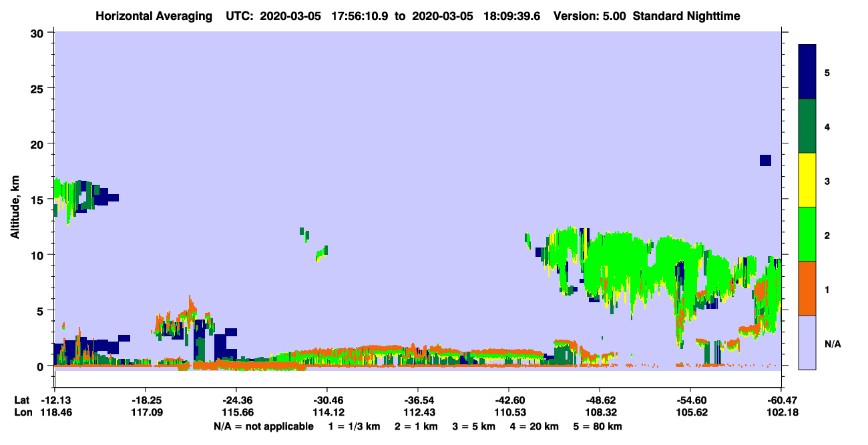Click legend text '4 = 20 km'

click(534, 426)
